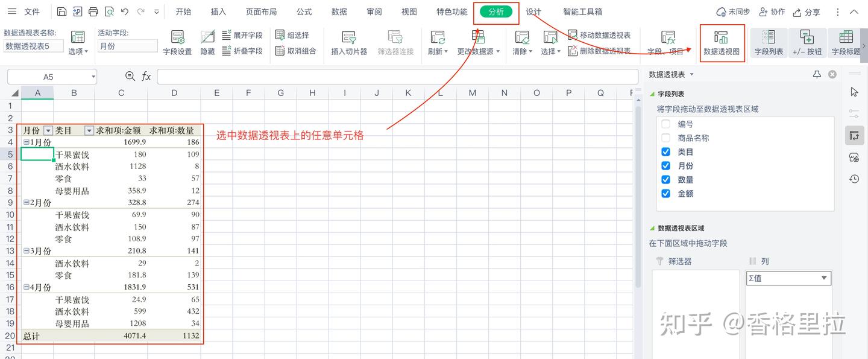The height and width of the screenshot is (359, 868).
Task: Open 字段设置 (Field Settings)
Action: (x=177, y=43)
